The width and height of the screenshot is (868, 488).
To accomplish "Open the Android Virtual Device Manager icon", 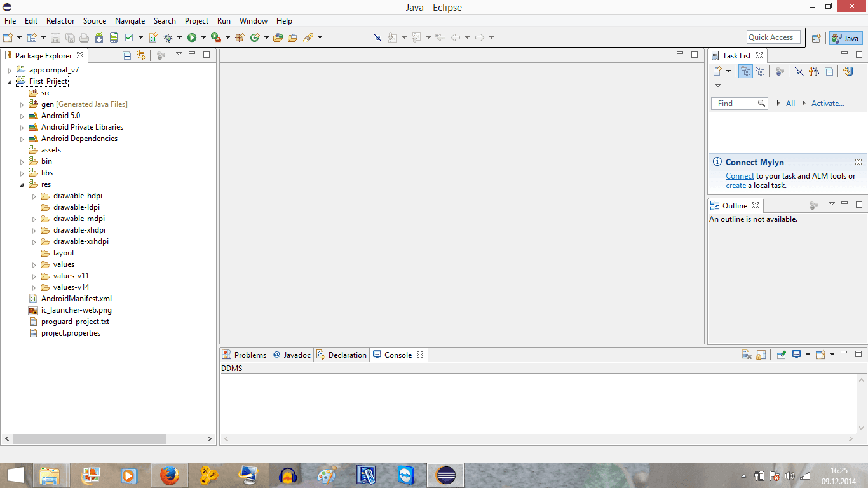I will click(x=114, y=37).
